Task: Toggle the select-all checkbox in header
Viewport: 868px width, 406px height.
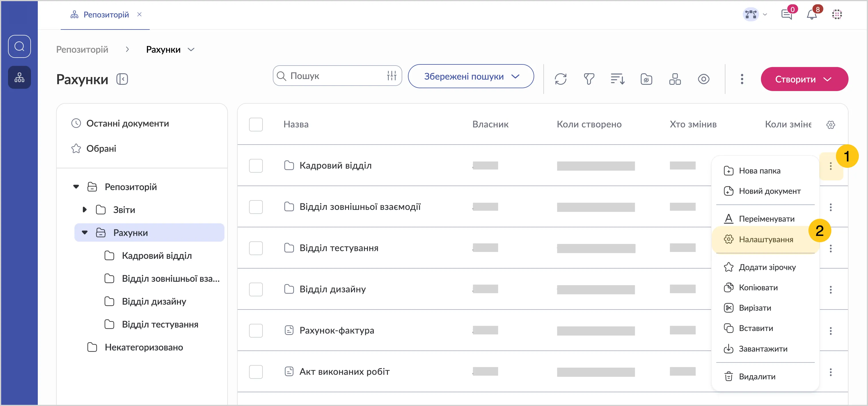Action: point(256,125)
